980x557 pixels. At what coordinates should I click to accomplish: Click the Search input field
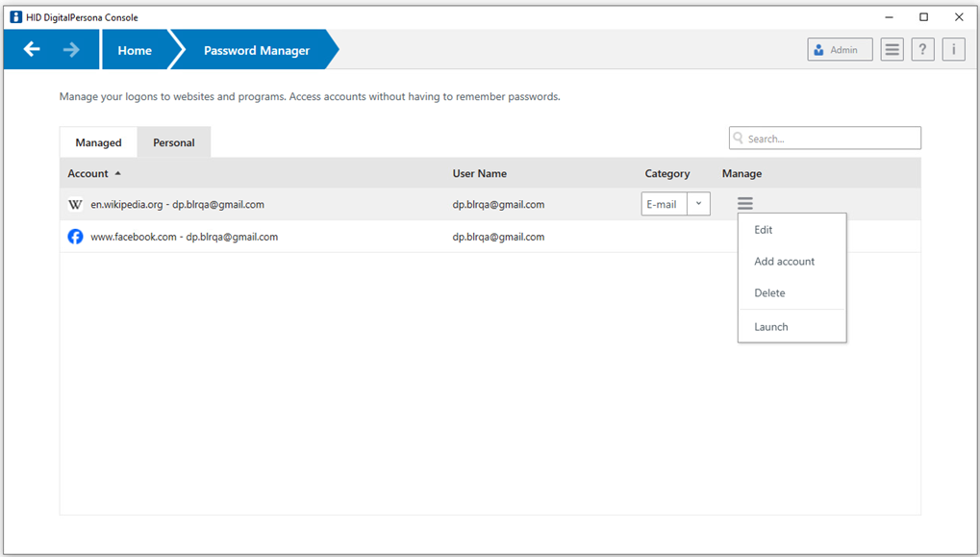pyautogui.click(x=830, y=139)
